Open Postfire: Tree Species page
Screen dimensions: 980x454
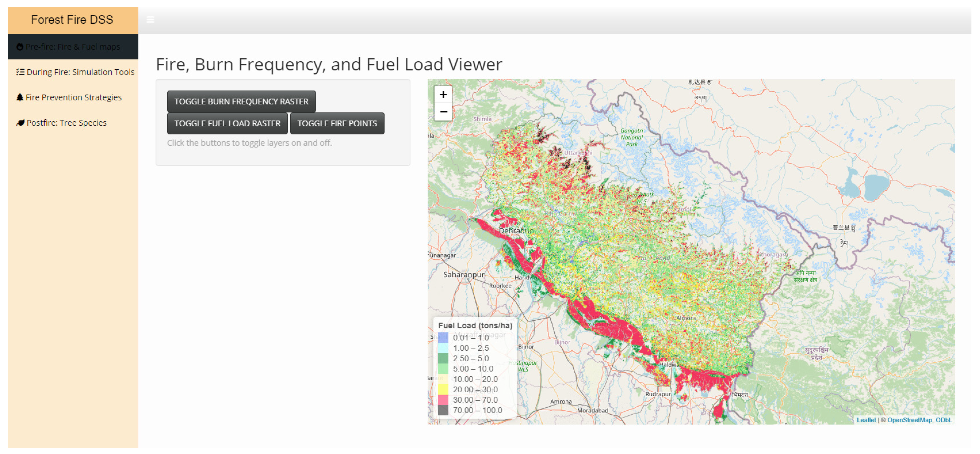(67, 123)
